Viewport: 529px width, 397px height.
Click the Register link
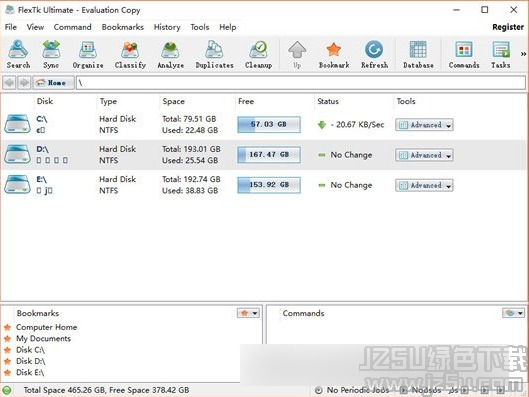pos(508,27)
